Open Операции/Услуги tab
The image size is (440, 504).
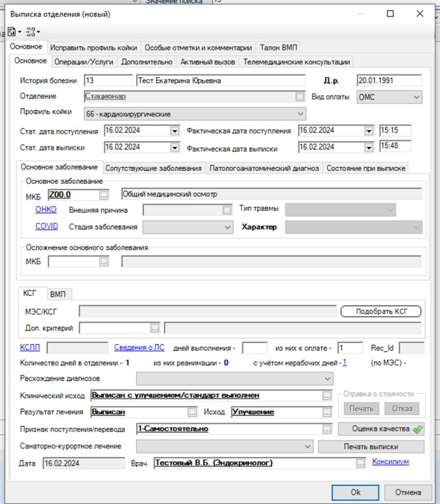[84, 62]
